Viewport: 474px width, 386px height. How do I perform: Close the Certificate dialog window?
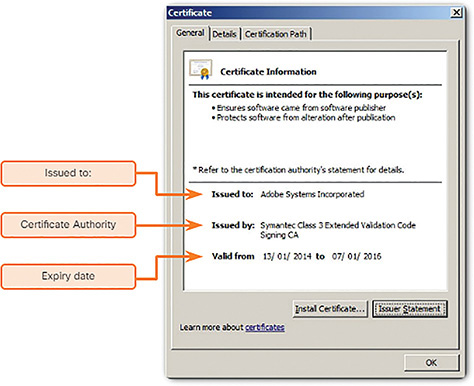(x=456, y=13)
